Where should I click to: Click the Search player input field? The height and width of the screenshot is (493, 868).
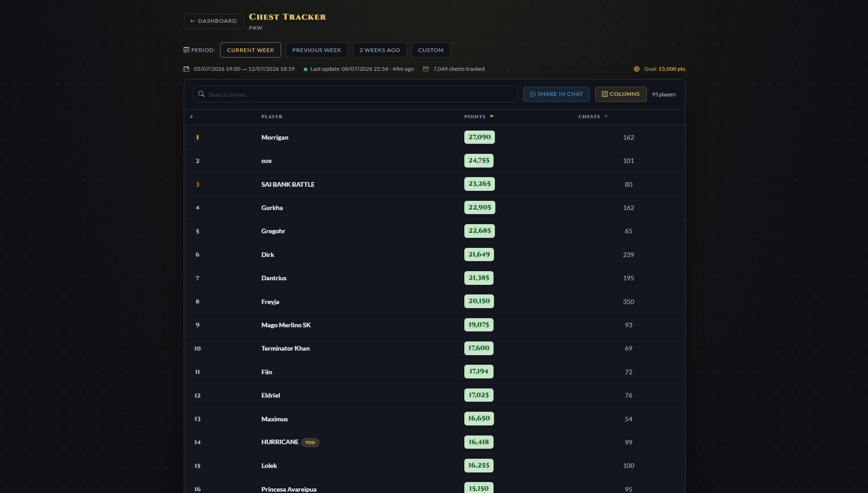tap(355, 94)
